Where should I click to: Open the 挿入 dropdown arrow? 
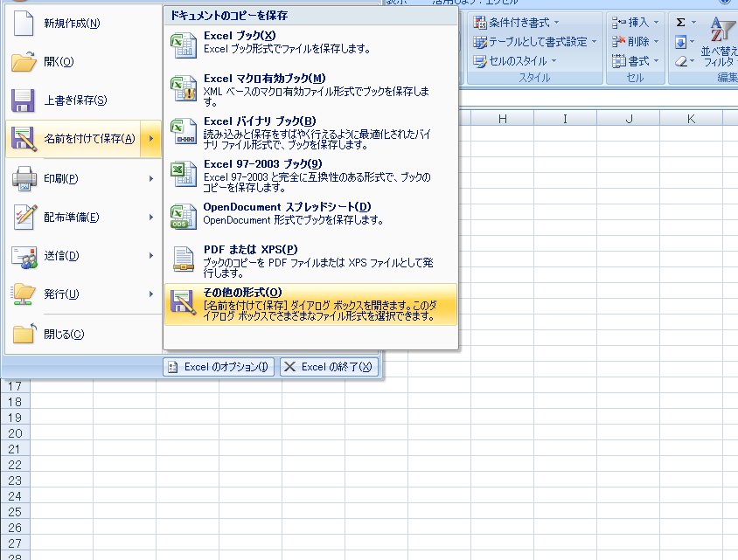[x=656, y=23]
